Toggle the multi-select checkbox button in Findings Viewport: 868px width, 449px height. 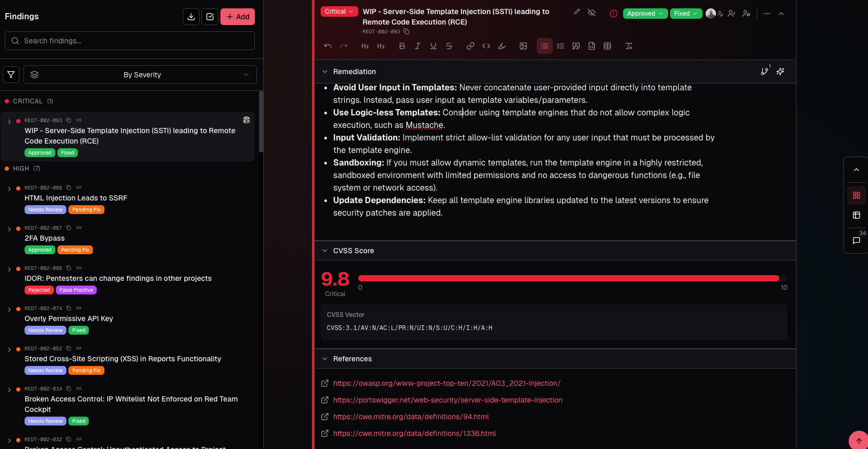pyautogui.click(x=210, y=17)
